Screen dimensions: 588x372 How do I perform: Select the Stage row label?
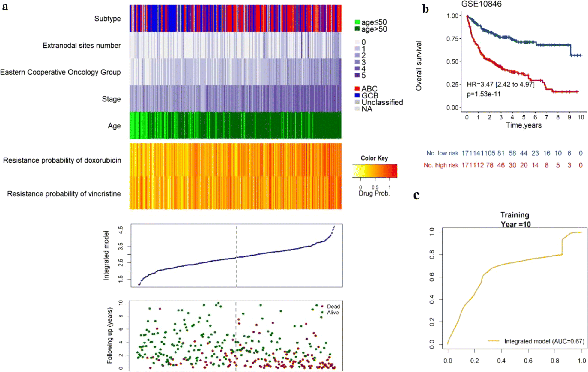(111, 99)
